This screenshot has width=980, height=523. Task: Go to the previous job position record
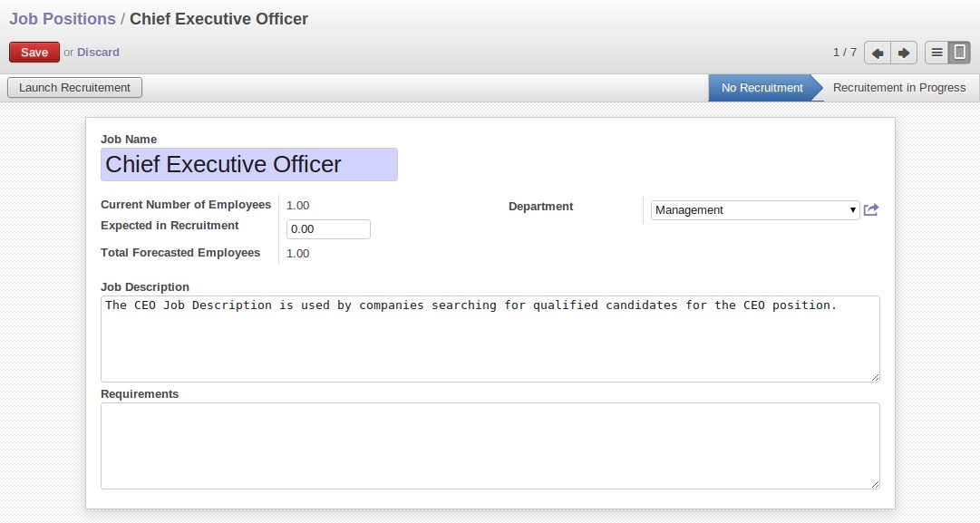pyautogui.click(x=878, y=53)
